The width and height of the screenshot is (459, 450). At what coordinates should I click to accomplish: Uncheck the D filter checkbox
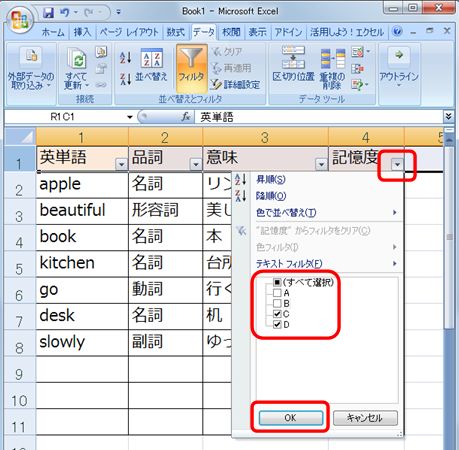coord(277,324)
